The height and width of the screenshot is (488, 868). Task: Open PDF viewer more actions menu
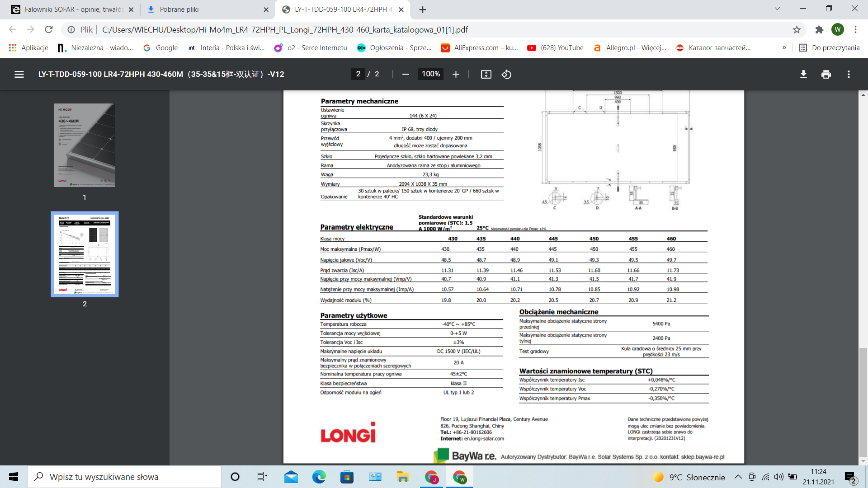coord(849,75)
